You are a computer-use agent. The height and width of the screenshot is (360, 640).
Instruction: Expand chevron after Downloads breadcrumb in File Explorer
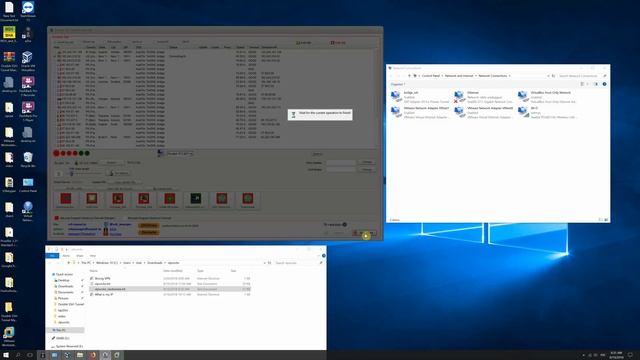point(165,263)
